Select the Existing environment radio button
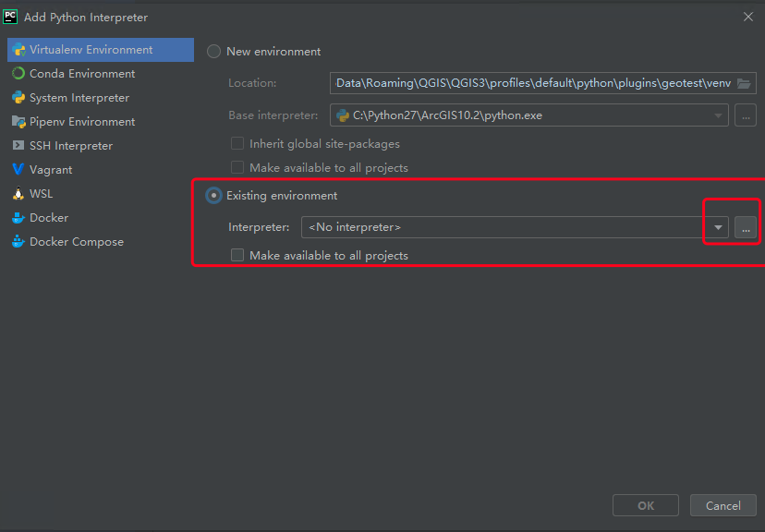Image resolution: width=765 pixels, height=532 pixels. (x=214, y=196)
